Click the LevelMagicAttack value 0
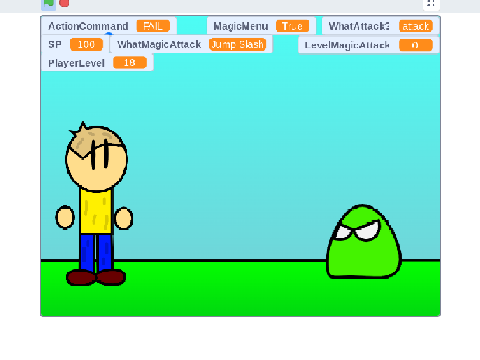Screen dimensions: 480x360 click(x=416, y=45)
